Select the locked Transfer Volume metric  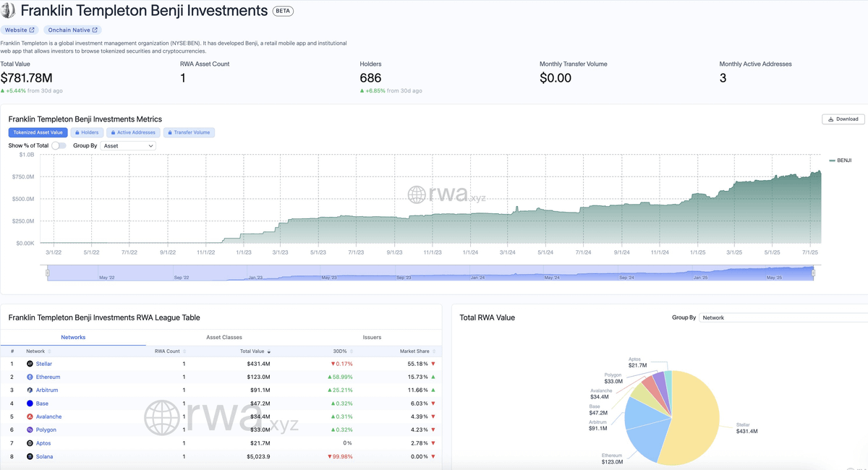[189, 132]
